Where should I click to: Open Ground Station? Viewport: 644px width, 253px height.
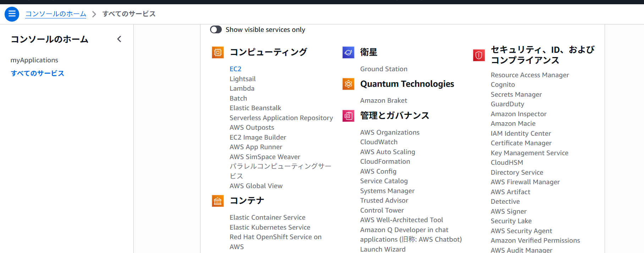click(384, 69)
